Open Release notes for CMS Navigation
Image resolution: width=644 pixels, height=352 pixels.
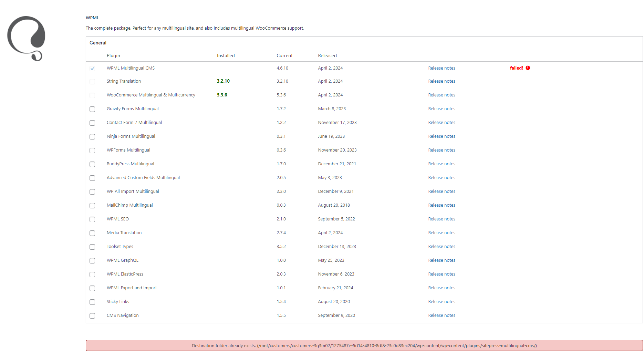pos(442,315)
